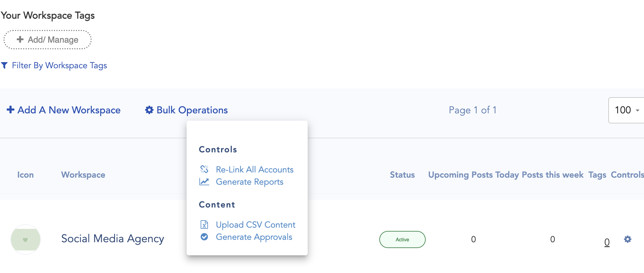Choose Generate Approvals option
Viewport: 644px width, 273px height.
click(x=254, y=237)
